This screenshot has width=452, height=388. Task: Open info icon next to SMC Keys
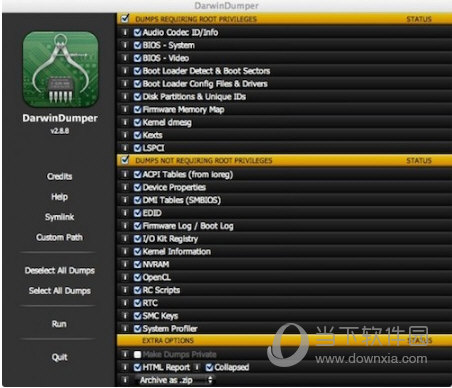click(125, 316)
